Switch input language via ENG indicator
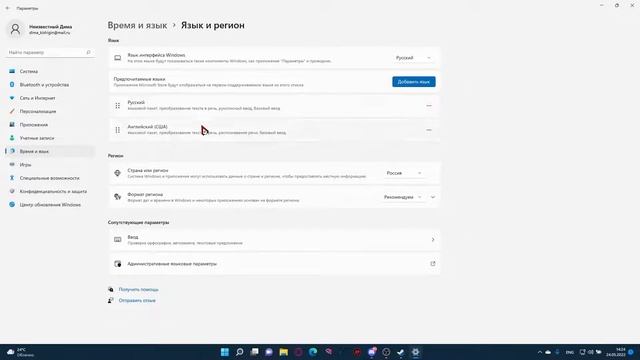Screen dimensions: 640x360 point(570,352)
